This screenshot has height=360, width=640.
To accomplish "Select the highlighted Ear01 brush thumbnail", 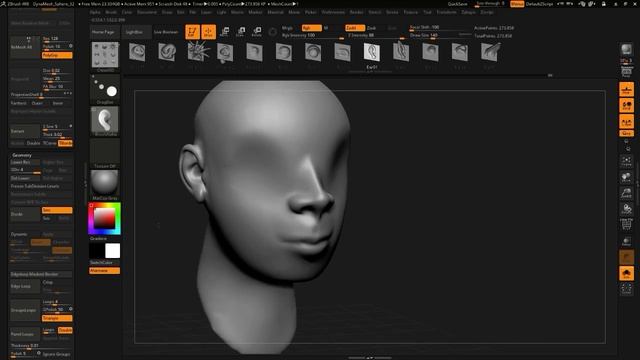I will coord(371,53).
